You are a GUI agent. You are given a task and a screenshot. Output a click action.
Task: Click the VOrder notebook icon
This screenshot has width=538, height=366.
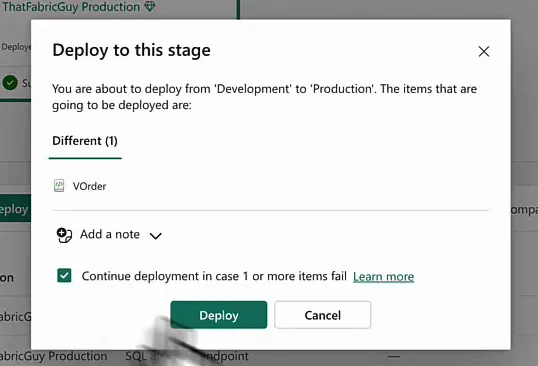point(59,186)
